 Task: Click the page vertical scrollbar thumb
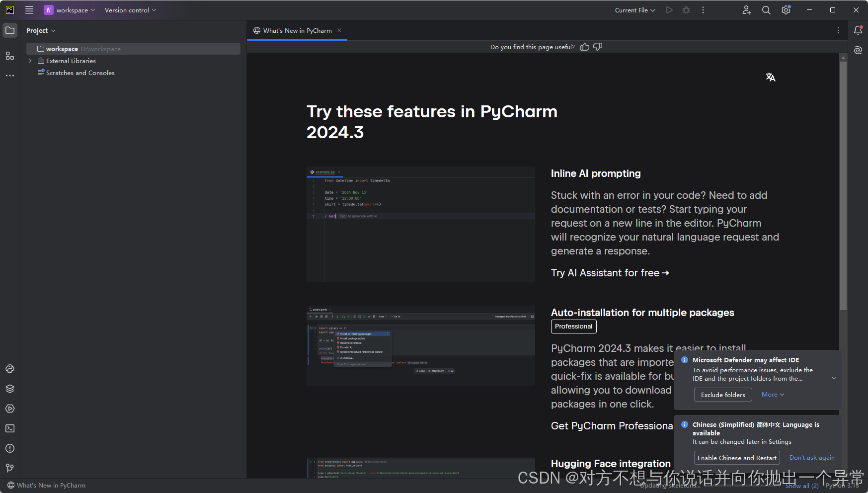[x=843, y=186]
